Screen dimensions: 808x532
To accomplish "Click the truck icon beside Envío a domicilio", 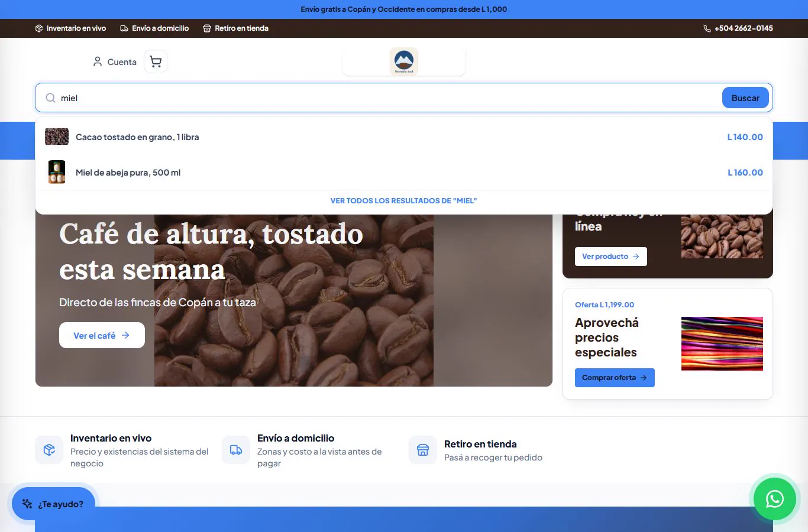I will (x=124, y=28).
